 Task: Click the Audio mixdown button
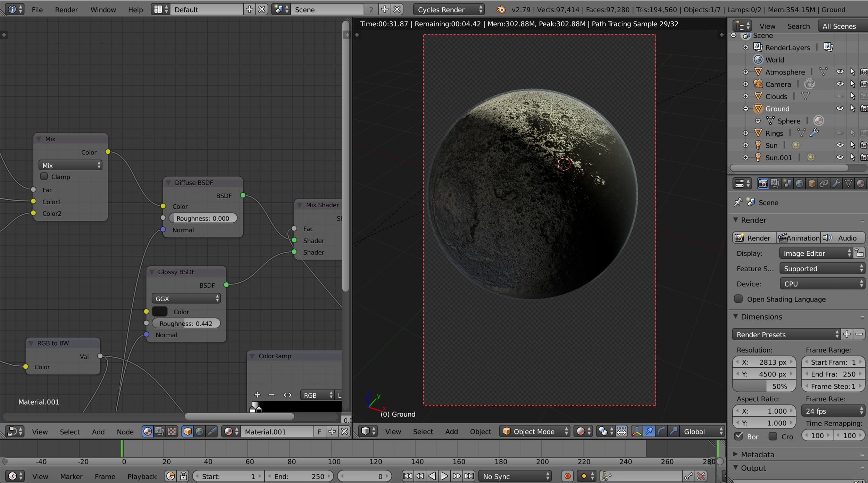[843, 238]
